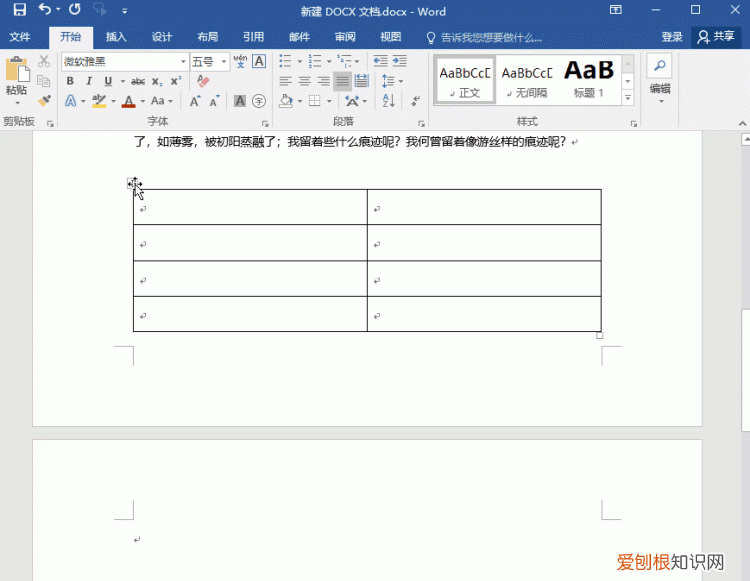Click the numbered list icon
The height and width of the screenshot is (581, 750).
[x=315, y=61]
